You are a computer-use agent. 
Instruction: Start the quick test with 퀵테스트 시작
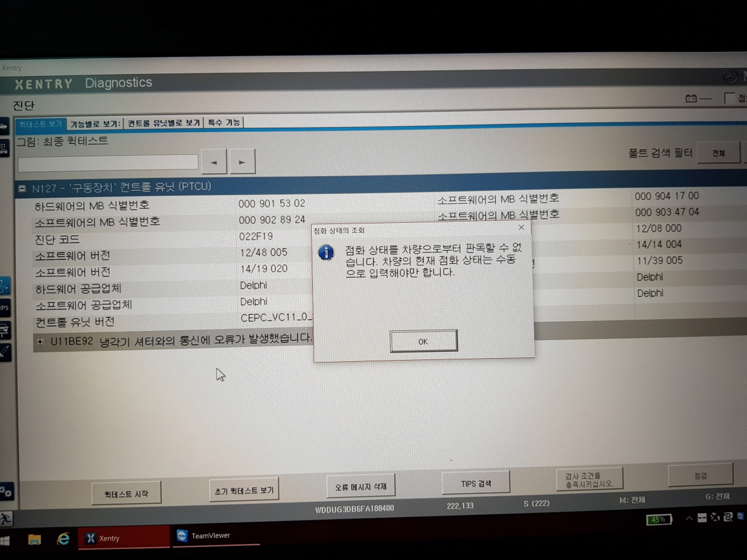127,493
